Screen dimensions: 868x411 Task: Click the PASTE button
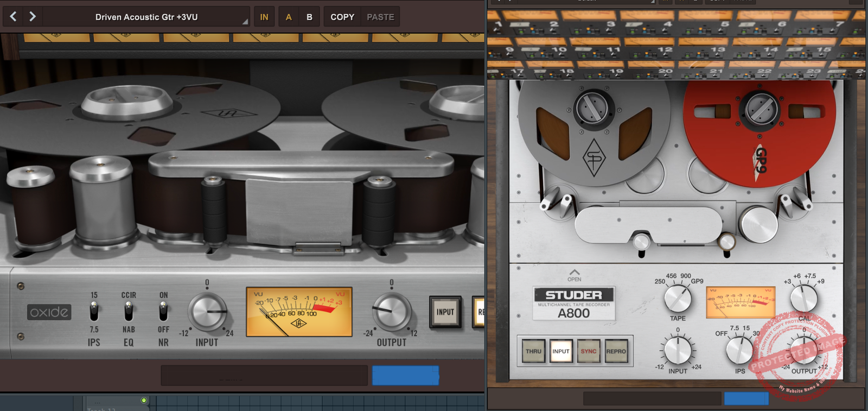coord(380,17)
